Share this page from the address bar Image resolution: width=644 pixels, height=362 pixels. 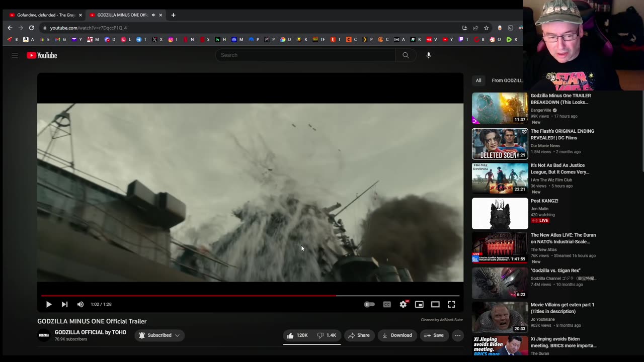click(475, 28)
